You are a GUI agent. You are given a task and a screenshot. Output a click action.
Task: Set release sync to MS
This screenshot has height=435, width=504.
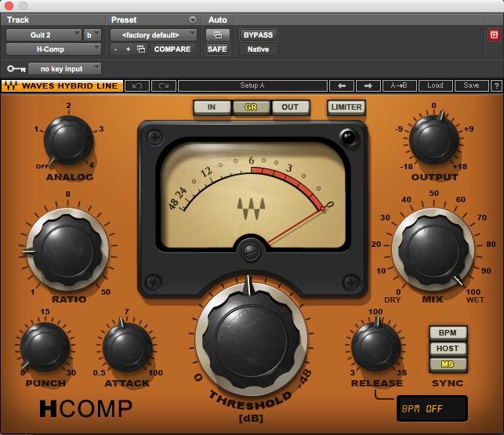pos(448,364)
